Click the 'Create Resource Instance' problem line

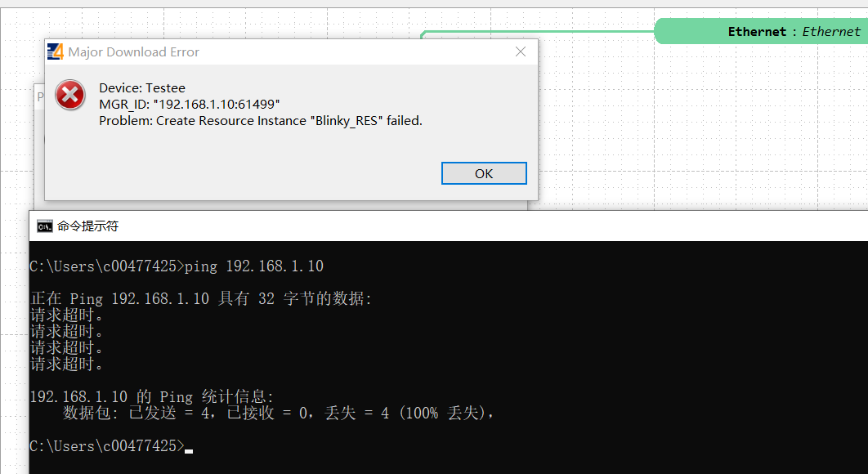[x=261, y=121]
